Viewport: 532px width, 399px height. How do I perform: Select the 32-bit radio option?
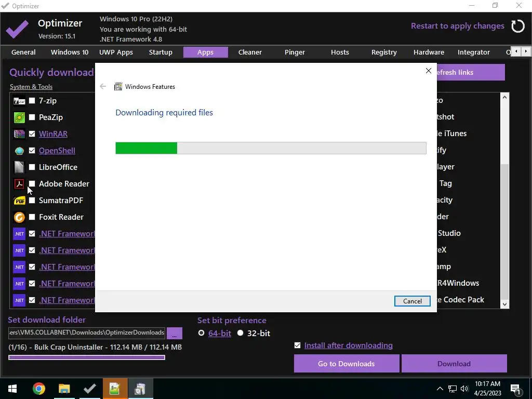(x=240, y=333)
